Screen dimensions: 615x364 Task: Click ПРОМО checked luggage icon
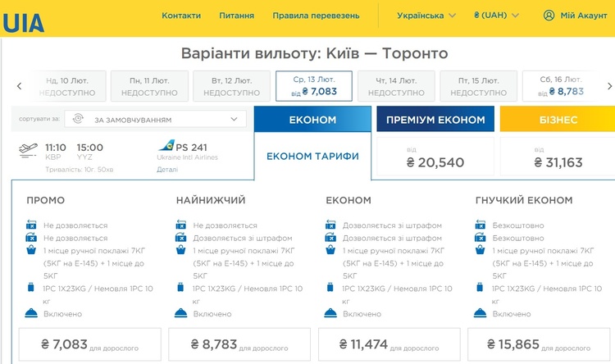point(30,287)
